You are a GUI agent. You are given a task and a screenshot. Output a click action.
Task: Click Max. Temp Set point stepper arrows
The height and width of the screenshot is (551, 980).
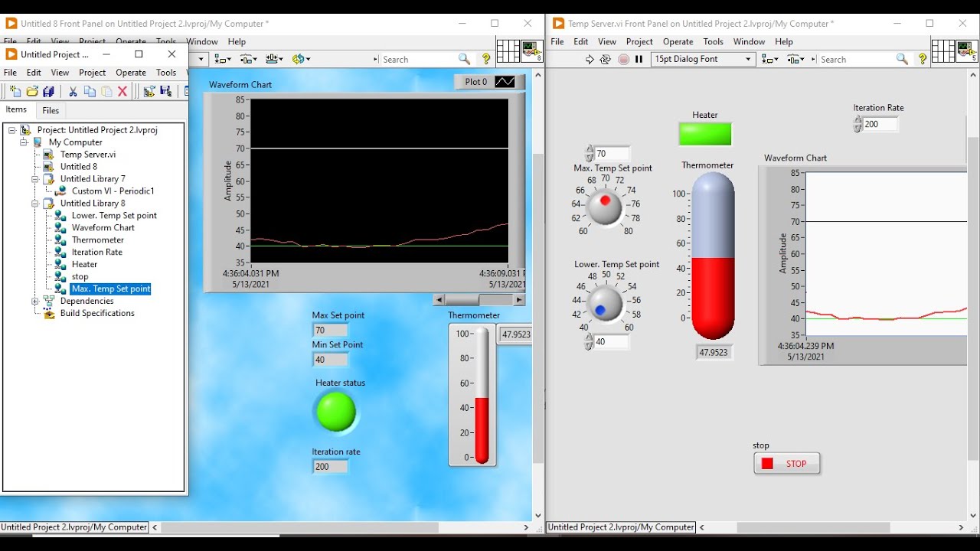[590, 153]
